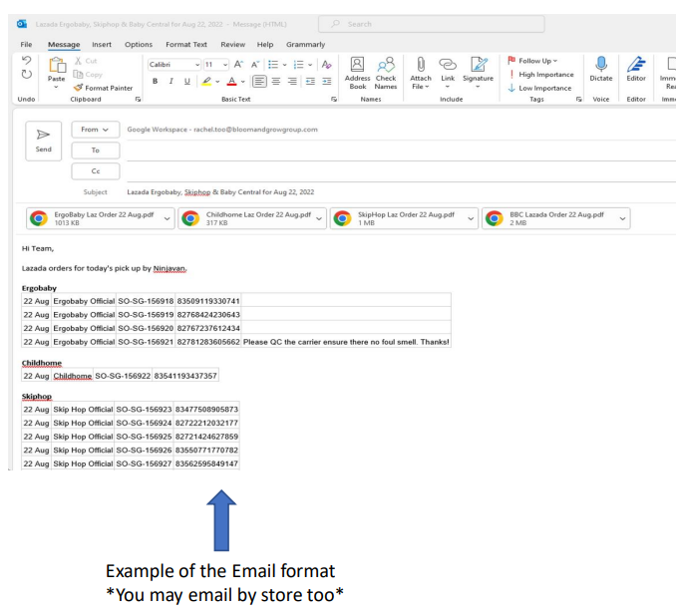Image resolution: width=676 pixels, height=616 pixels.
Task: Switch to the Insert tab
Action: click(102, 45)
